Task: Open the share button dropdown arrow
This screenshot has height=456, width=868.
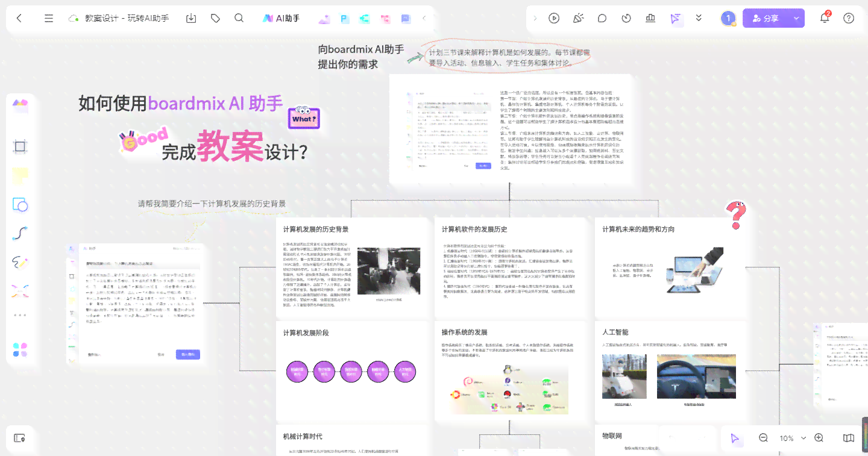Action: [x=796, y=18]
